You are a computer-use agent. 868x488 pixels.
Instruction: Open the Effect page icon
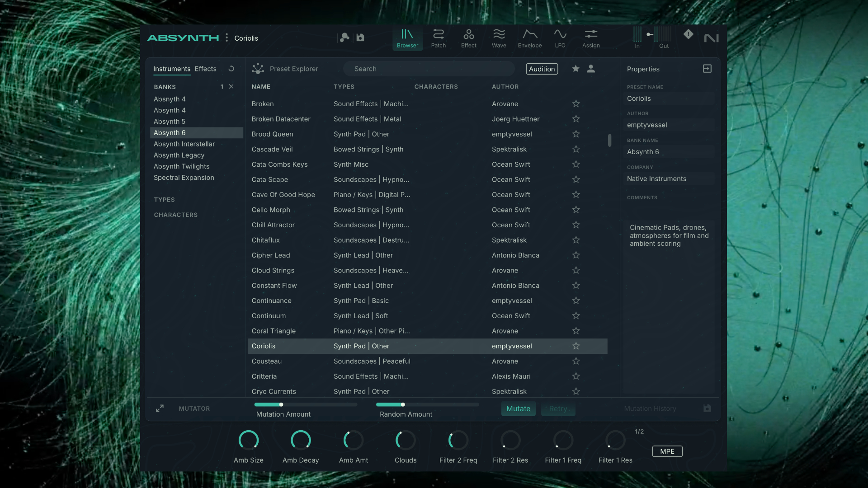pos(468,38)
